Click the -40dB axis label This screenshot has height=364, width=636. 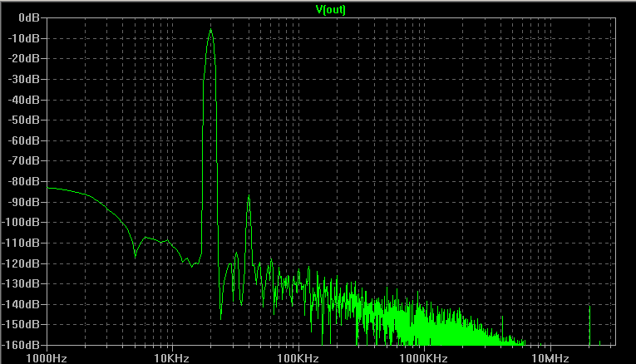point(24,100)
